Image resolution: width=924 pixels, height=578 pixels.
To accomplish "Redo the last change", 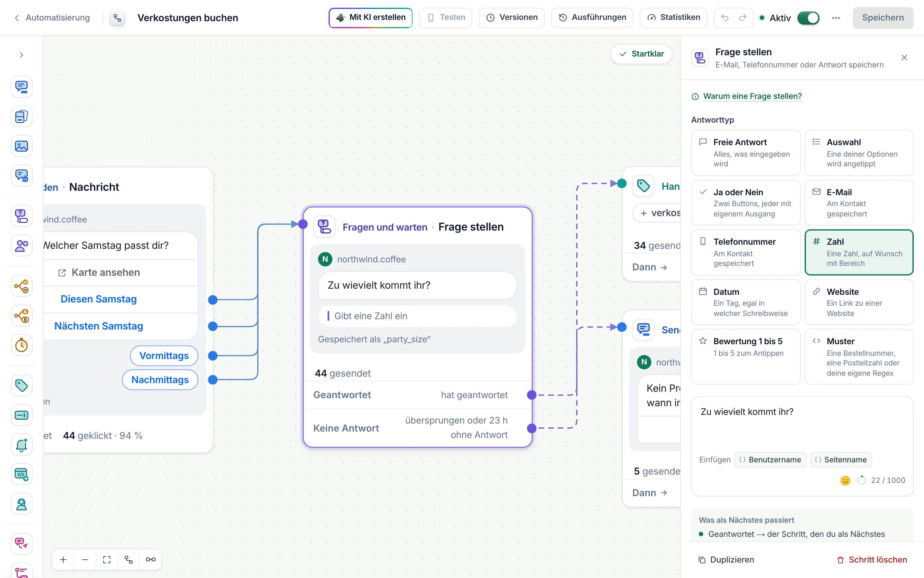I will pyautogui.click(x=743, y=18).
